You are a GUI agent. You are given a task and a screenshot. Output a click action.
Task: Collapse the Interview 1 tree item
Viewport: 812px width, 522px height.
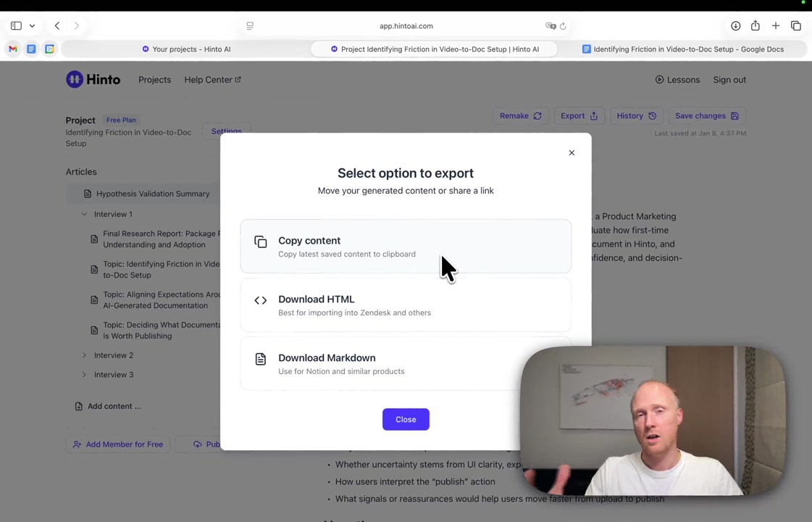(x=85, y=215)
